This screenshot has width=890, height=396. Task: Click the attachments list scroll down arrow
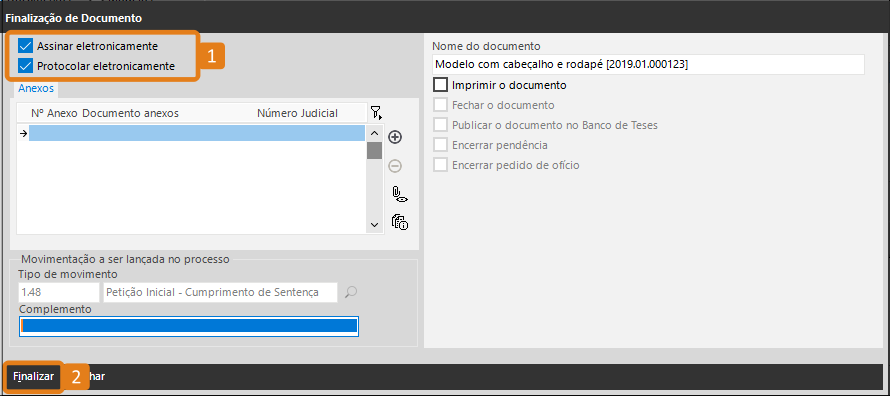click(x=374, y=225)
